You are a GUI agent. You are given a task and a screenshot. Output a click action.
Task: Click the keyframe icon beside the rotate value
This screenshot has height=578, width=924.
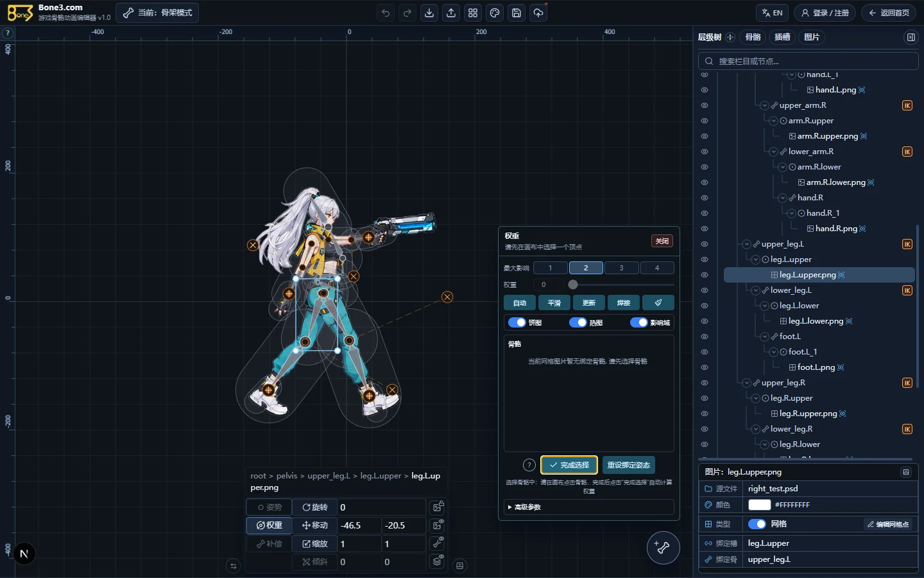pyautogui.click(x=438, y=507)
